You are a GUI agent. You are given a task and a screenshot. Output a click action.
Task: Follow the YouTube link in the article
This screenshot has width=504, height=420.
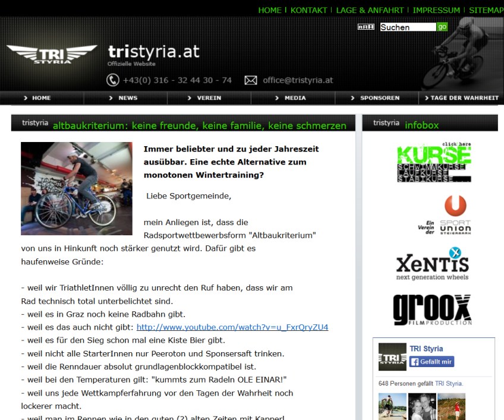232,327
